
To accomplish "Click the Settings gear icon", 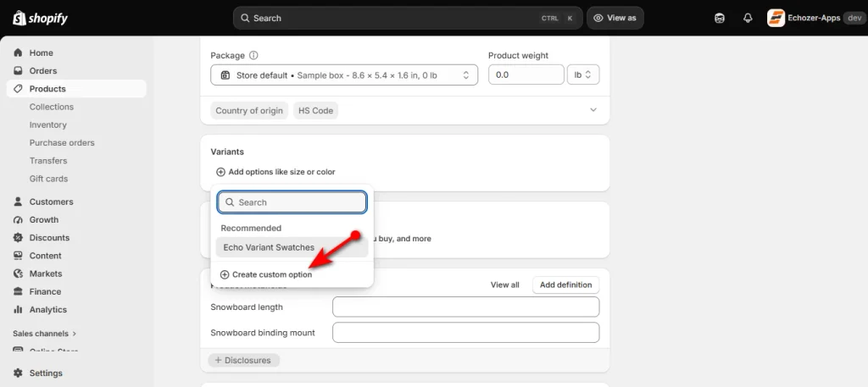I will click(19, 373).
